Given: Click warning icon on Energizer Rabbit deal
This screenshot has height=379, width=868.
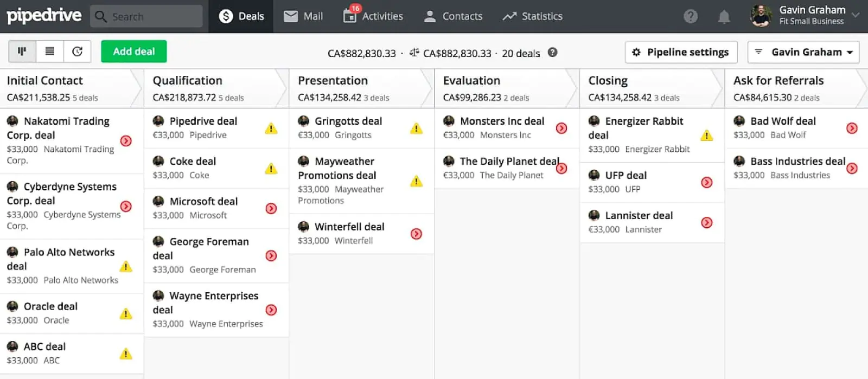Looking at the screenshot, I should coord(707,136).
